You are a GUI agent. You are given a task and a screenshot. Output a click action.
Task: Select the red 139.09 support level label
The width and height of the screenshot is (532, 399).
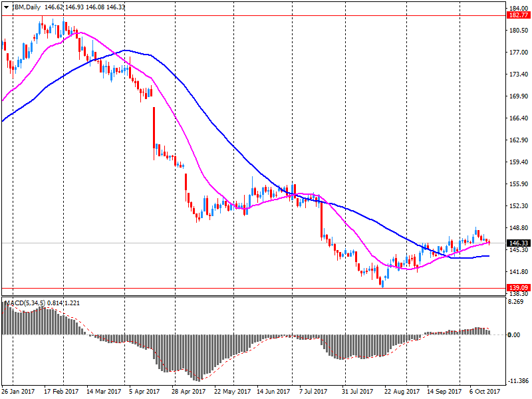tap(519, 287)
